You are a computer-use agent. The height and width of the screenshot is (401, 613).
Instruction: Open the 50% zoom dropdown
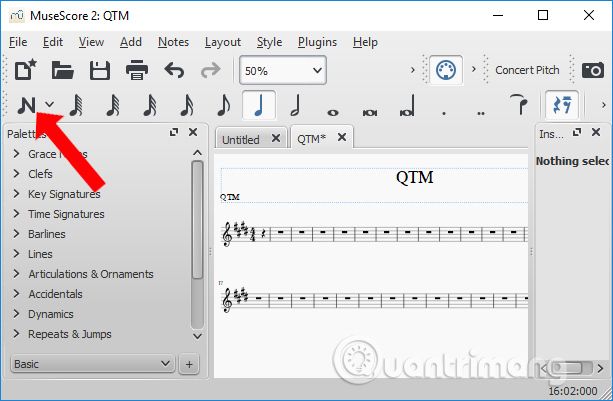point(283,70)
